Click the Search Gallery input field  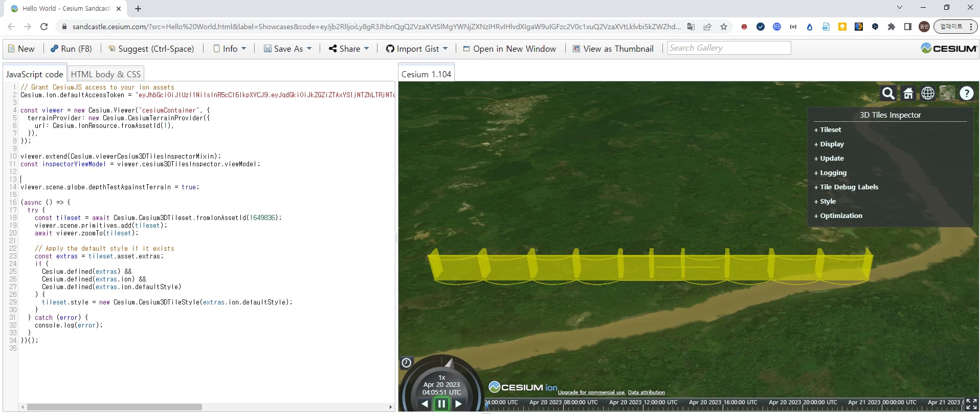click(729, 48)
